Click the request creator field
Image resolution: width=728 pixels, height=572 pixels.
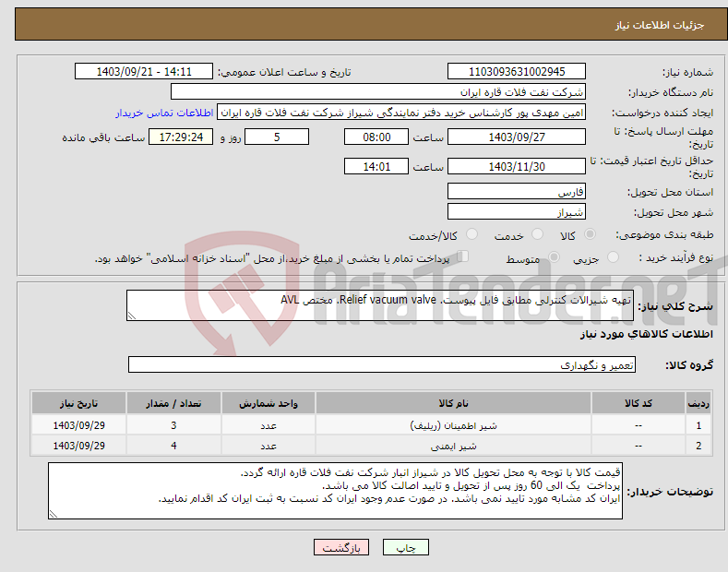401,113
